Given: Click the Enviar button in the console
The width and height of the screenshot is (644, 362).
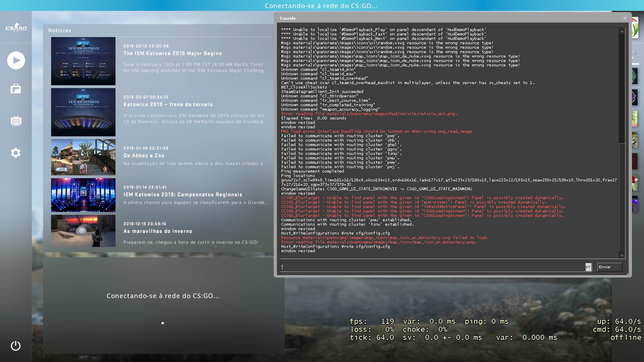Looking at the screenshot, I should 609,267.
